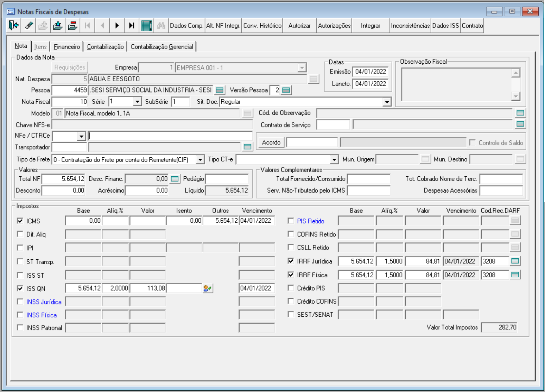Enable the Dif. Aliq checkbox

point(20,234)
